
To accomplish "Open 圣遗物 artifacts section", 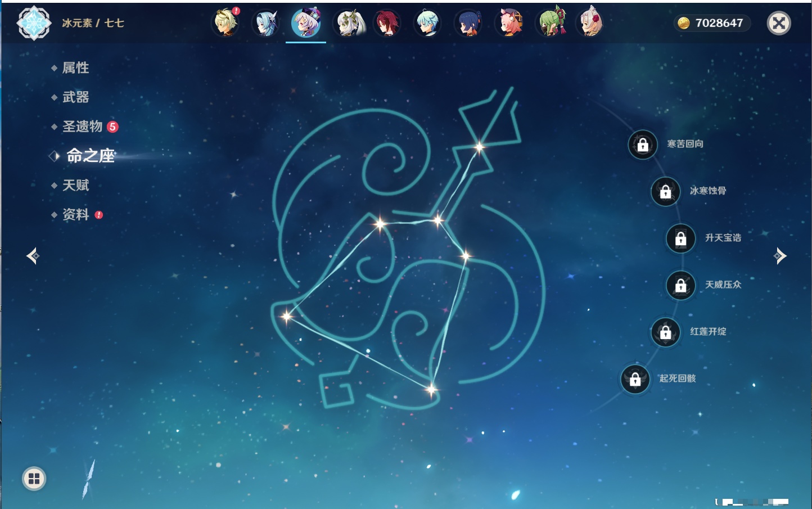I will tap(82, 127).
